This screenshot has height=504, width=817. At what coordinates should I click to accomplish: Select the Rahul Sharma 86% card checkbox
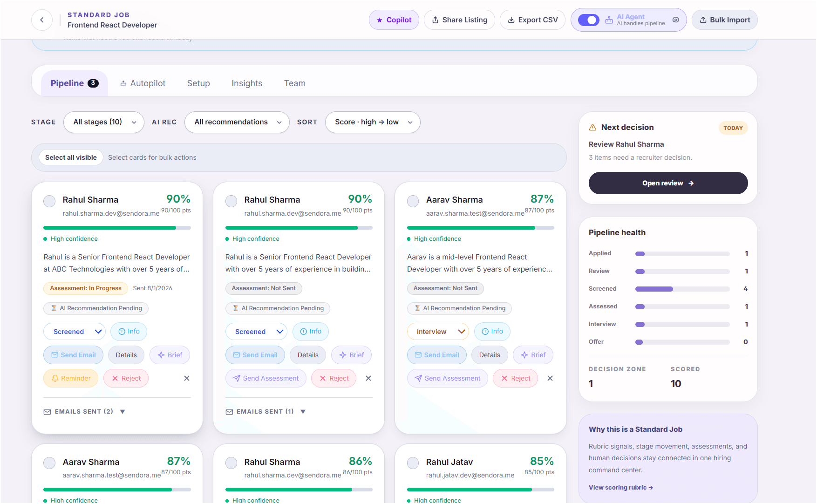click(x=231, y=463)
